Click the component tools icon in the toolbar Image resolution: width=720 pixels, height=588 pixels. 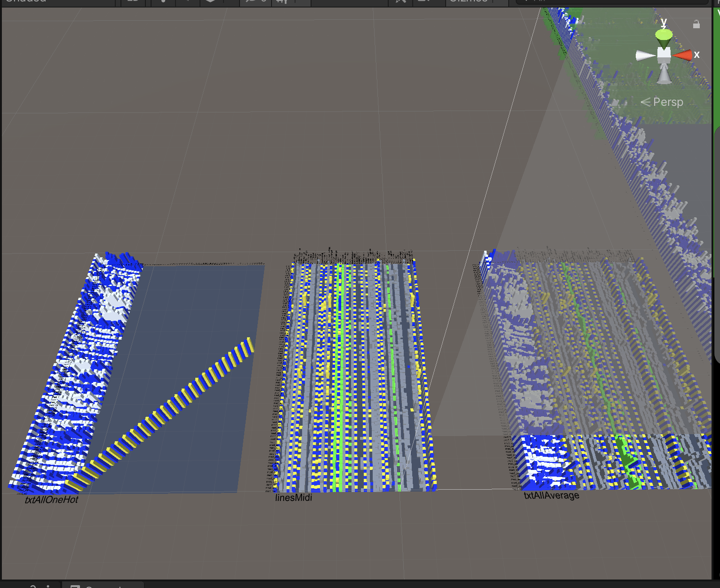(400, 1)
